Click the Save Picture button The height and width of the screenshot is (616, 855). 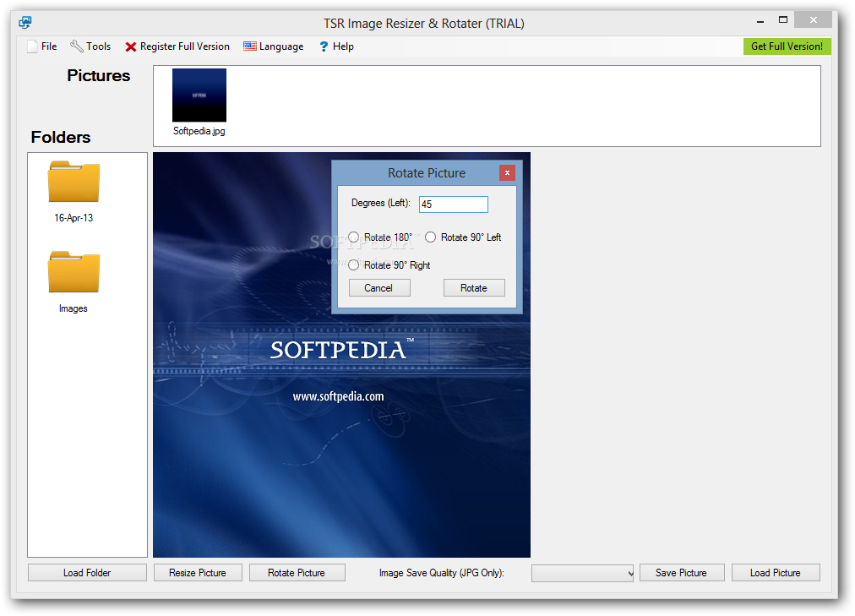click(x=682, y=573)
